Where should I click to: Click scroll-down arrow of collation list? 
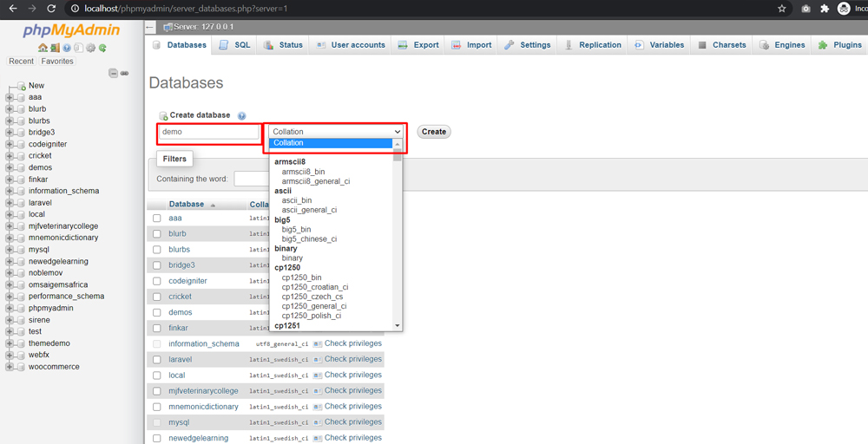pyautogui.click(x=397, y=326)
